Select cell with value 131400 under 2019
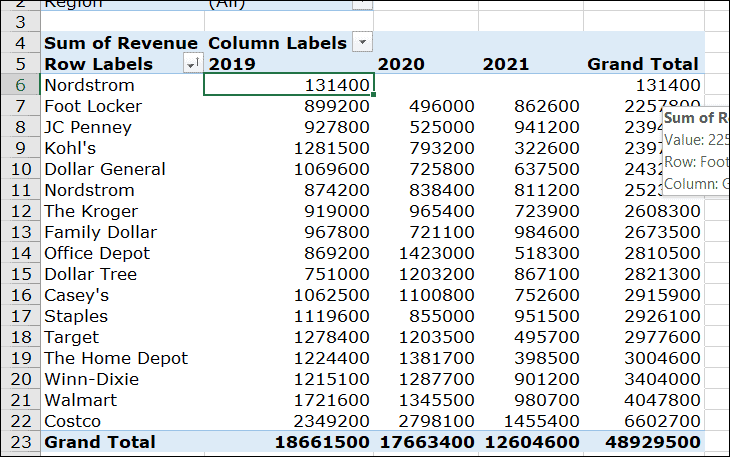This screenshot has height=457, width=730. [289, 85]
